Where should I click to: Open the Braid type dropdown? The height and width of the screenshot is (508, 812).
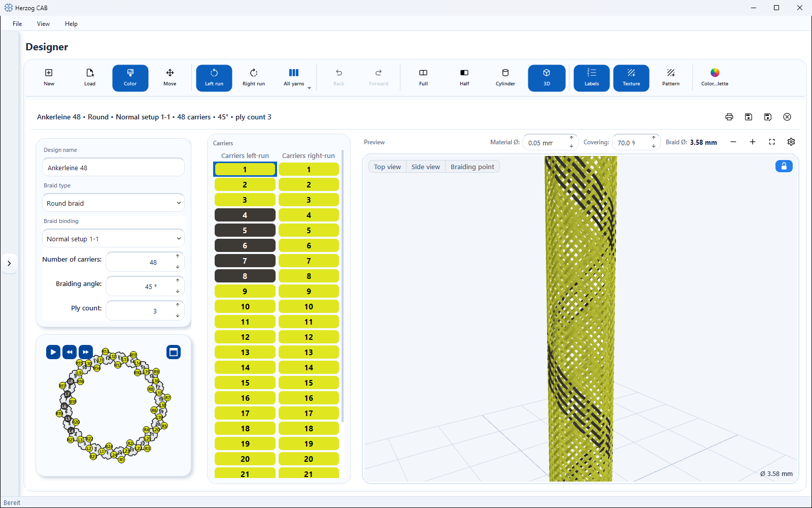tap(113, 203)
